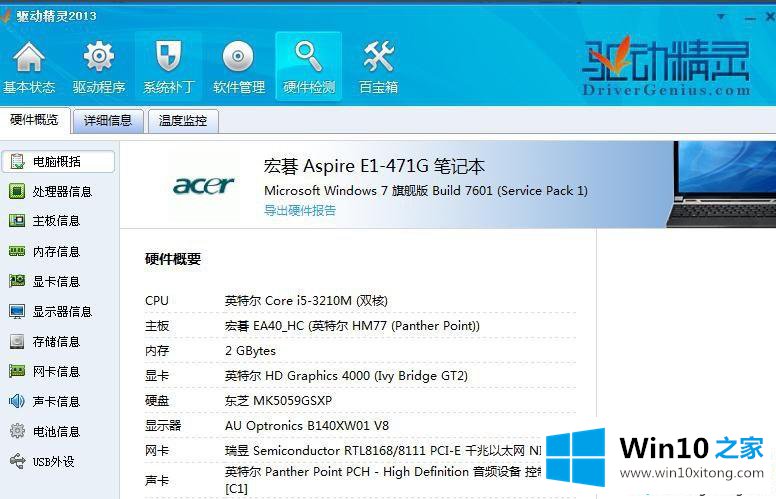Click the AU Optronics B140XW01 V8 value
Screen dimensions: 776x499
point(307,426)
